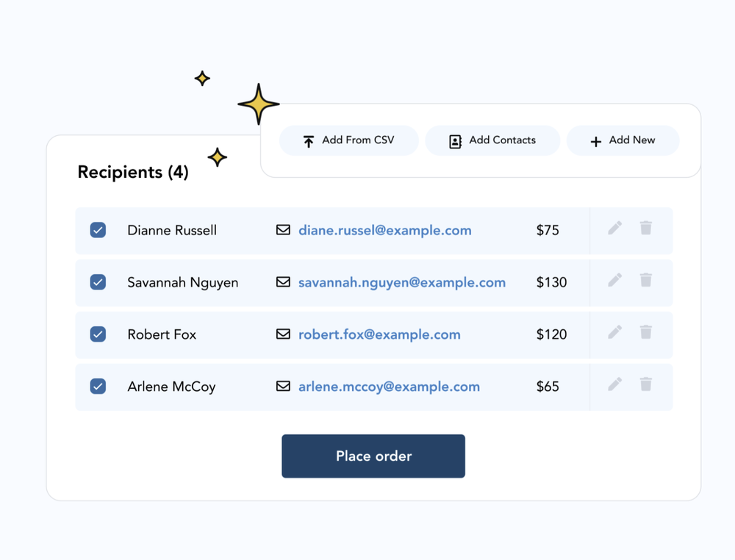Open the diane.russel@example.com email link
Screen dimensions: 735x560
pyautogui.click(x=384, y=230)
